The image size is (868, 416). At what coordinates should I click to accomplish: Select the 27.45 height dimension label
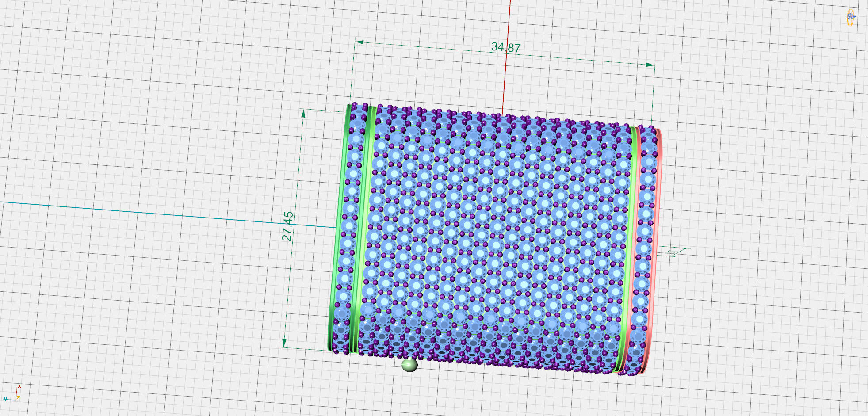(x=287, y=226)
